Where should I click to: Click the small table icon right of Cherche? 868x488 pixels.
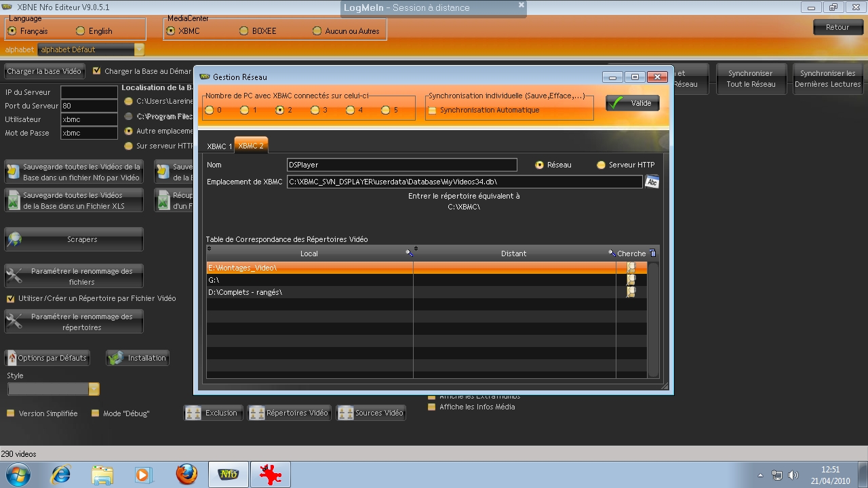pyautogui.click(x=652, y=253)
